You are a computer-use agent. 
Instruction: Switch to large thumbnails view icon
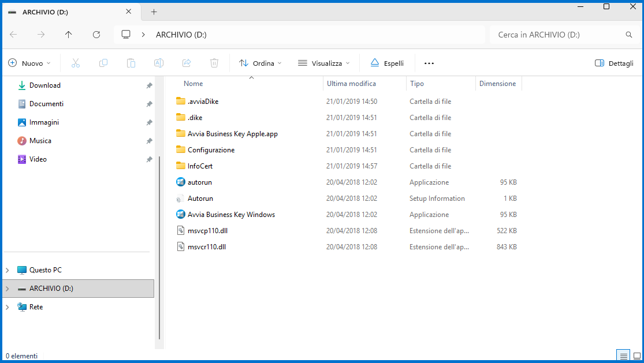click(636, 355)
